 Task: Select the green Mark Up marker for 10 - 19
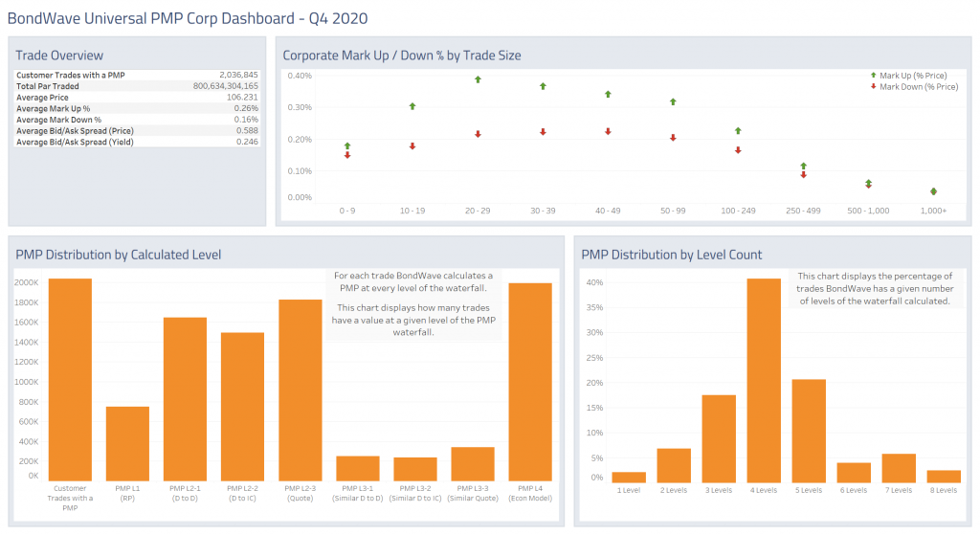pos(412,106)
